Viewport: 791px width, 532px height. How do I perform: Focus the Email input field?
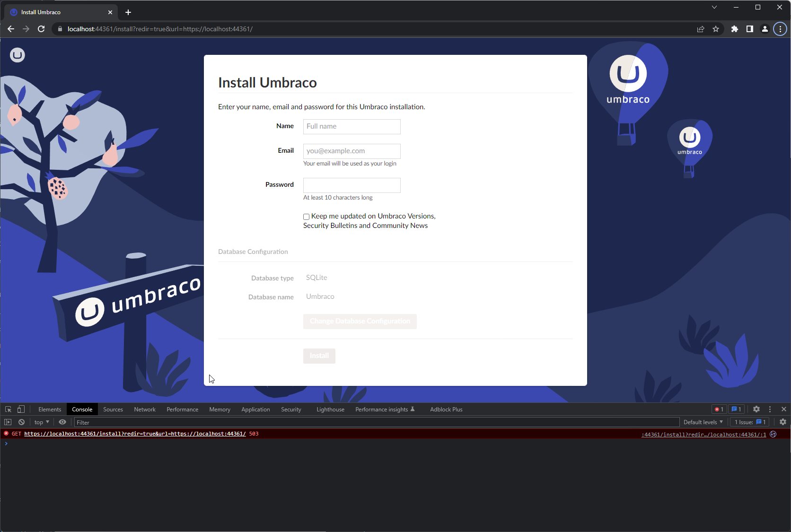pyautogui.click(x=352, y=151)
